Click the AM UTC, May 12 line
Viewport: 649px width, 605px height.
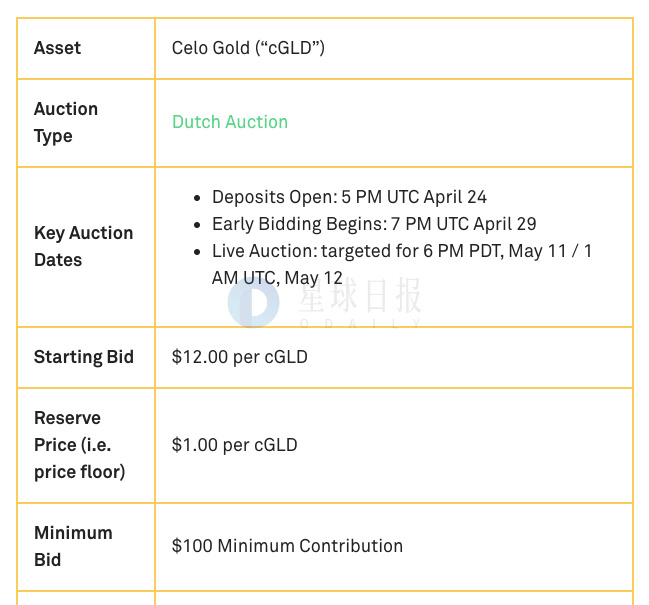point(277,278)
